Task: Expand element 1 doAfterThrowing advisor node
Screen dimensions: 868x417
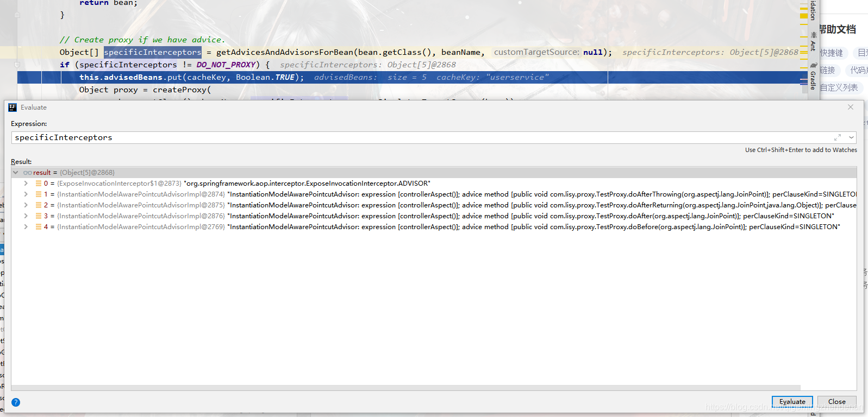Action: tap(26, 194)
